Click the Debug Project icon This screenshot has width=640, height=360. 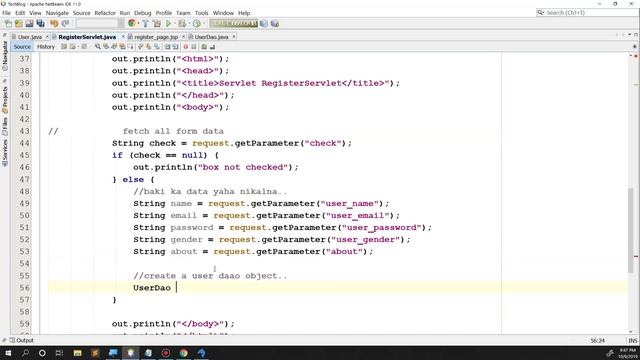(x=182, y=24)
